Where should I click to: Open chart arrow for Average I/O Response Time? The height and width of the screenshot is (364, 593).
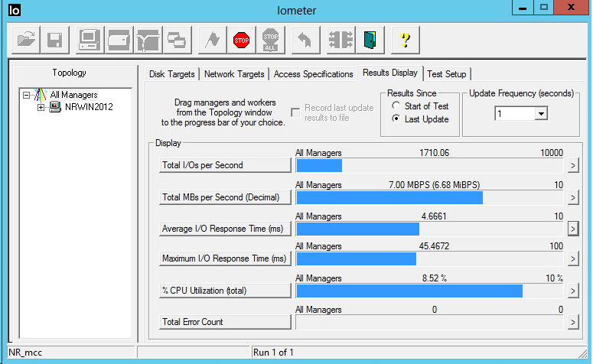point(573,229)
